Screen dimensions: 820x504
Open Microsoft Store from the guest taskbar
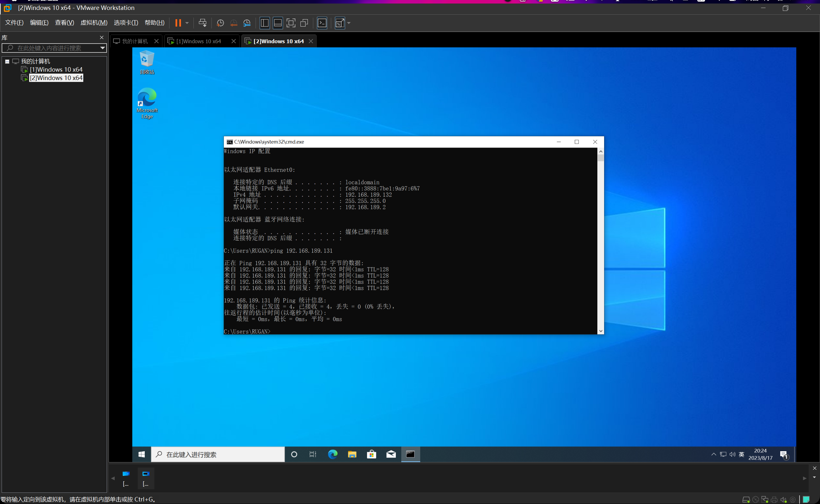[371, 454]
